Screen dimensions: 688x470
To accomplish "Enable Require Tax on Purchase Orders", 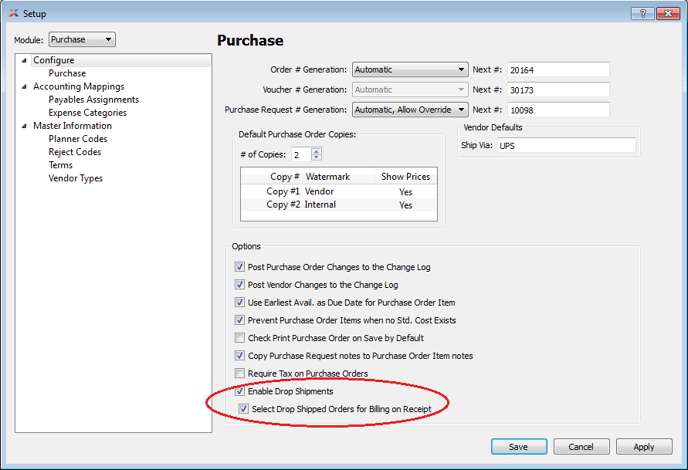I will 239,373.
